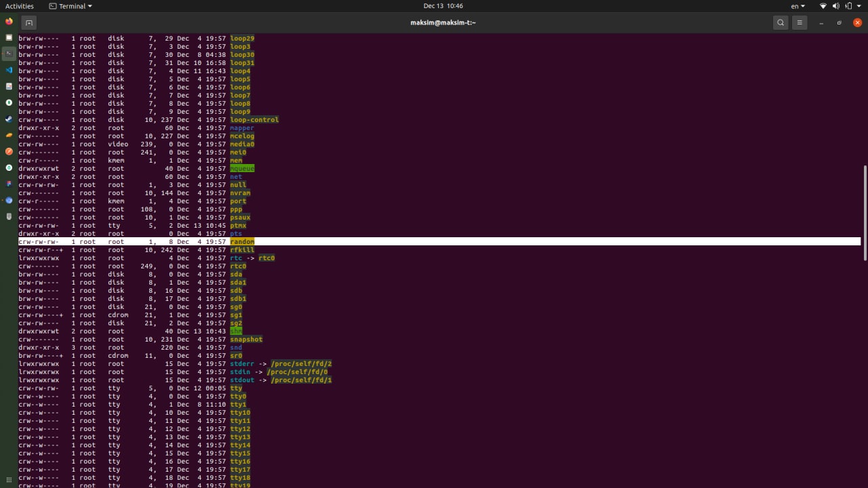Click the "mcelog" device name
Image resolution: width=868 pixels, height=488 pixels.
(x=242, y=136)
